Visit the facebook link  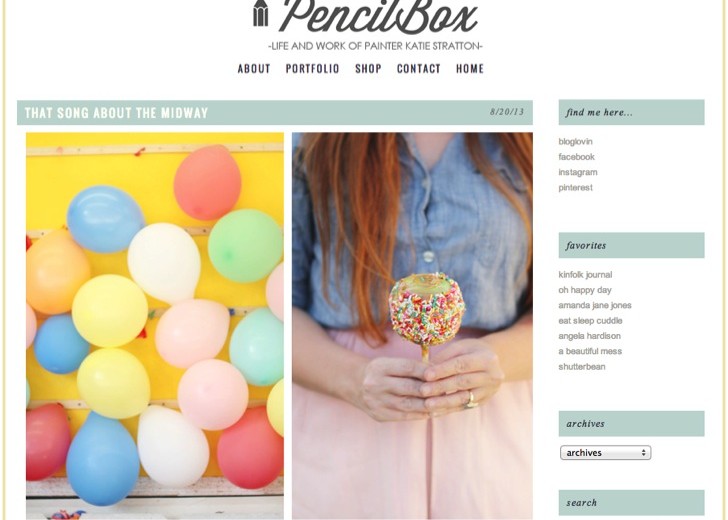click(576, 157)
